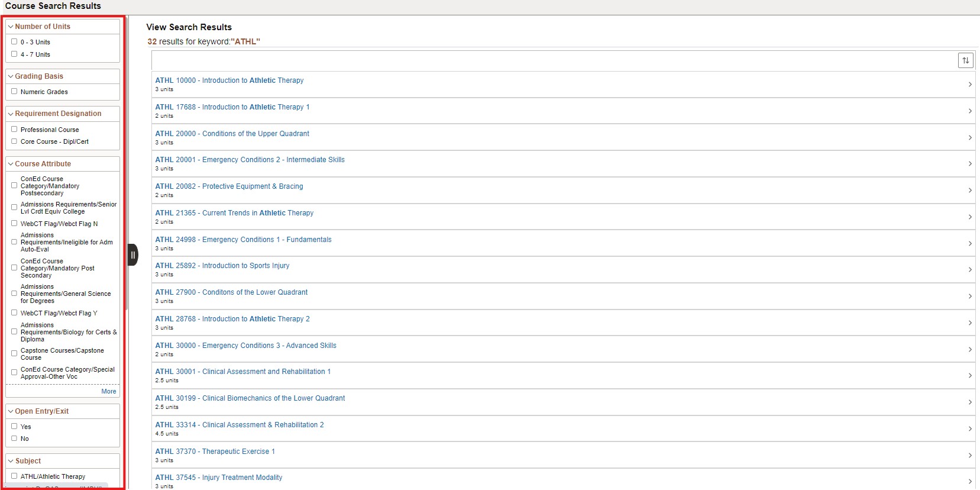Open ATHL 37370 Therapeutic Exercise 1
This screenshot has height=490, width=980.
pos(215,452)
